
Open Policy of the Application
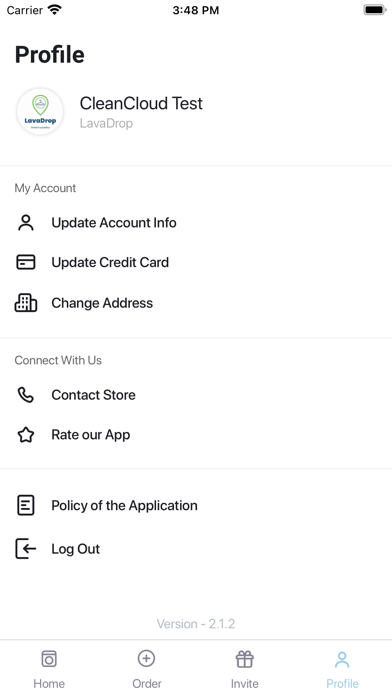196,505
